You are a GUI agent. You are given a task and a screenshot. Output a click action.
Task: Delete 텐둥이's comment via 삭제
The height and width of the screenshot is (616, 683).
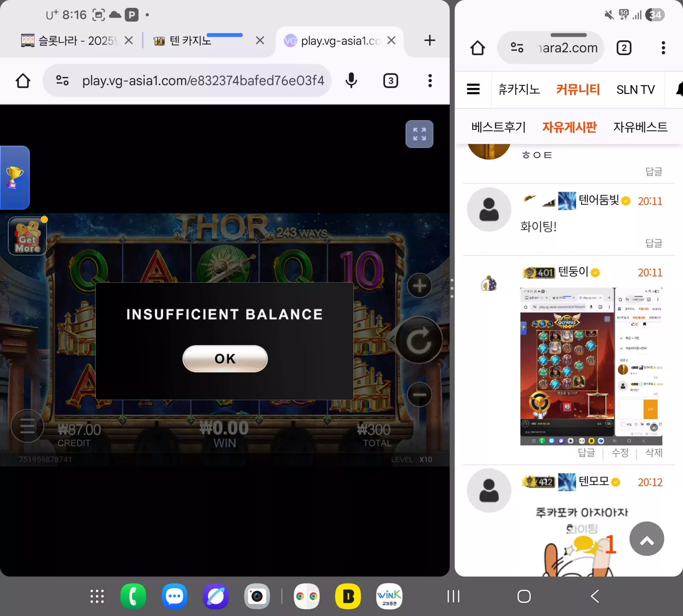coord(654,453)
